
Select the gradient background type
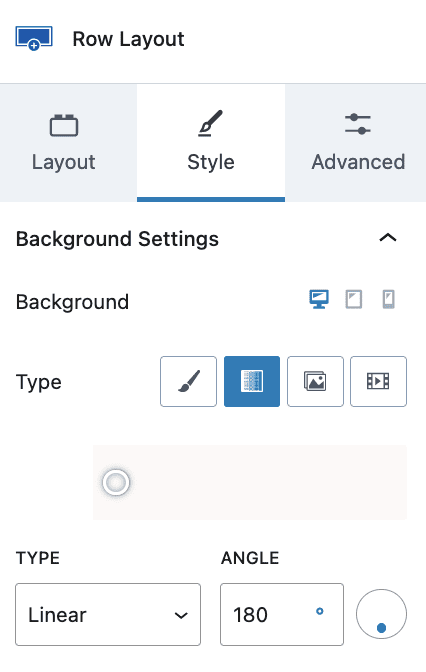click(x=252, y=381)
